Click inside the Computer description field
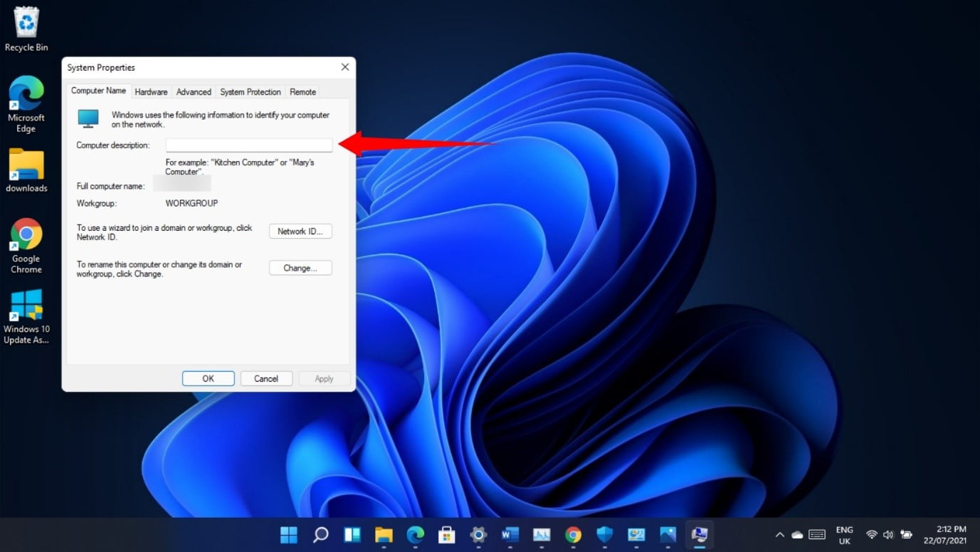This screenshot has width=980, height=552. (x=248, y=145)
